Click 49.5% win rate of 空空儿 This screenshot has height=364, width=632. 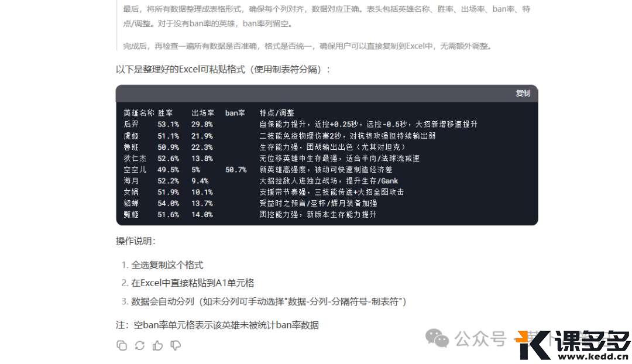click(168, 170)
